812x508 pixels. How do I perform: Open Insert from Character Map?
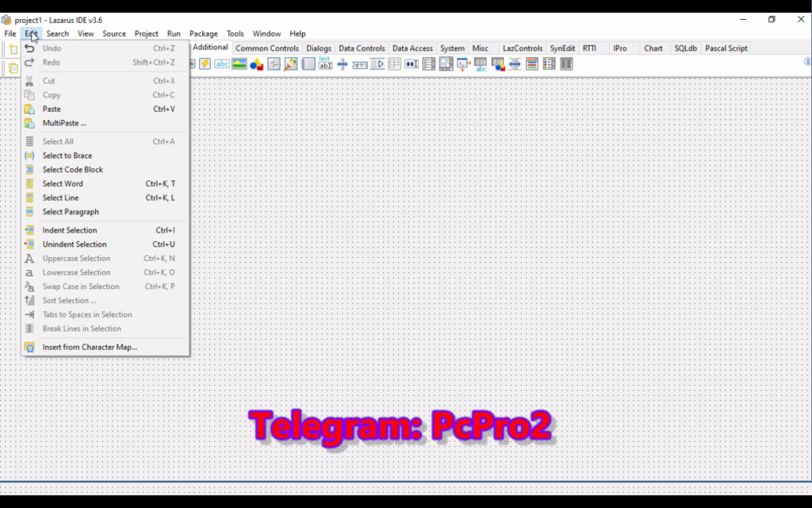(x=90, y=347)
